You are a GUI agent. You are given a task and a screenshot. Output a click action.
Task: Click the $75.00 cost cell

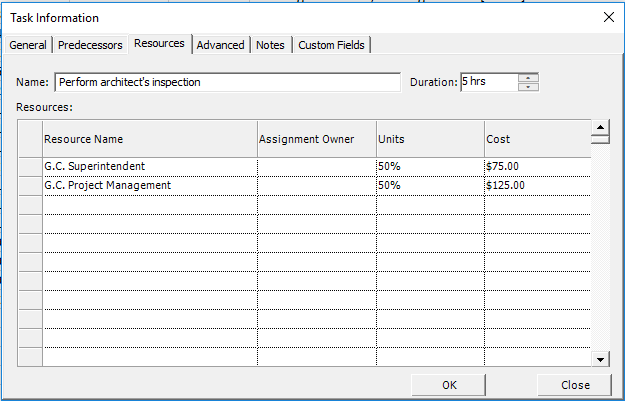tap(538, 167)
